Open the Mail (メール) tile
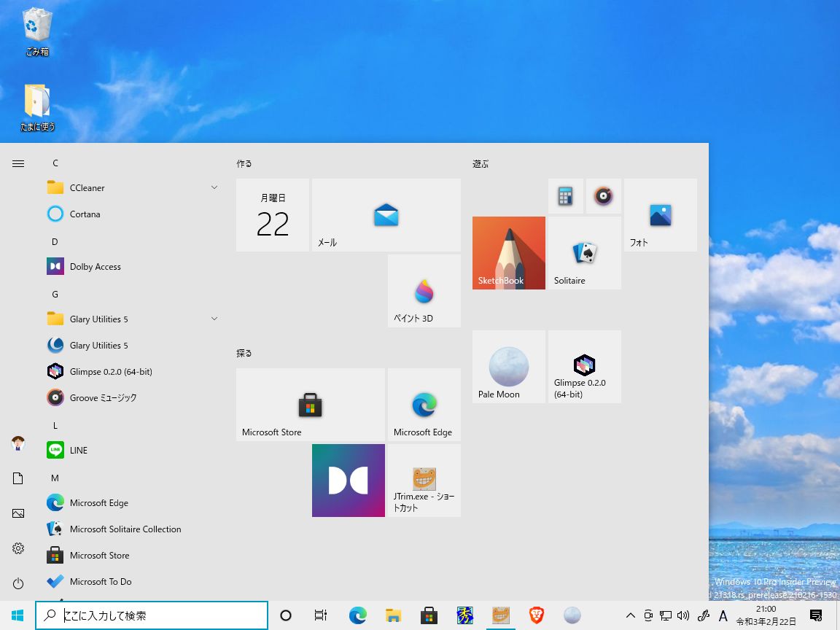Image resolution: width=840 pixels, height=630 pixels. [x=386, y=215]
